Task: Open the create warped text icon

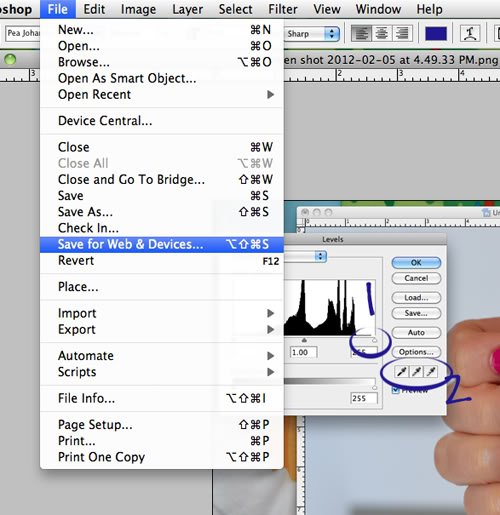Action: (470, 33)
